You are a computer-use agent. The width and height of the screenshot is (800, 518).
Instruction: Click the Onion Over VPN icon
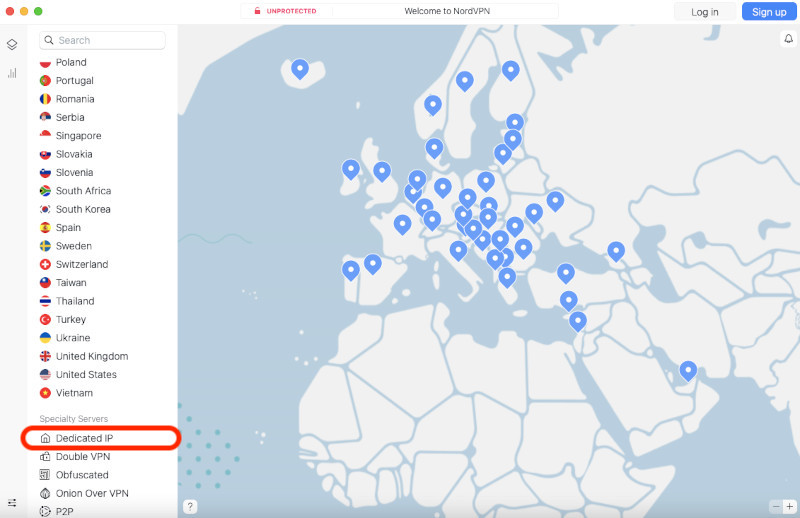[x=45, y=493]
